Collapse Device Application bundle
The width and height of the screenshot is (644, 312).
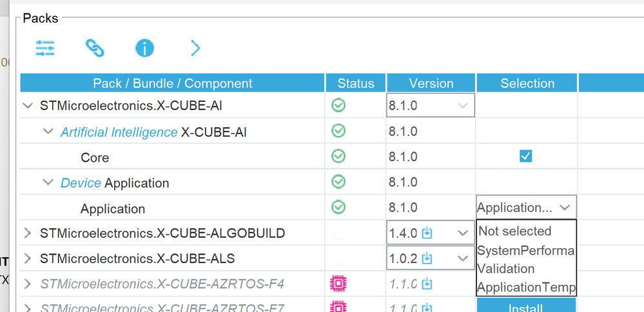(48, 182)
